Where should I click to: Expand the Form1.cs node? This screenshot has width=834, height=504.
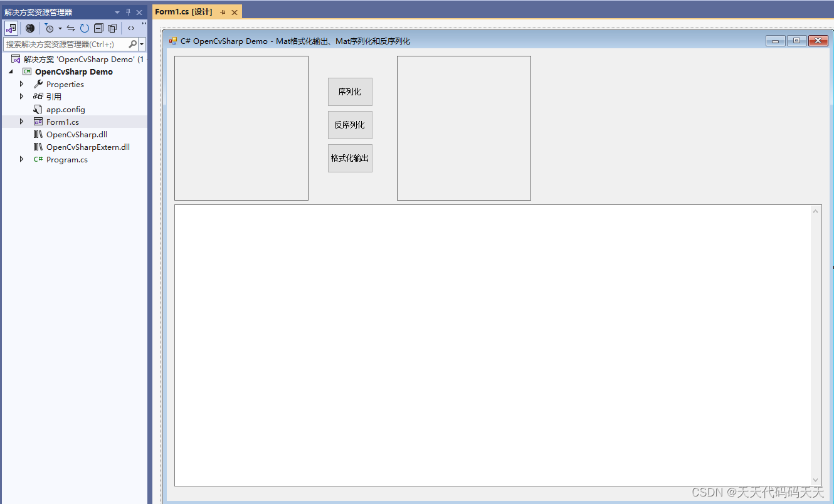coord(21,122)
